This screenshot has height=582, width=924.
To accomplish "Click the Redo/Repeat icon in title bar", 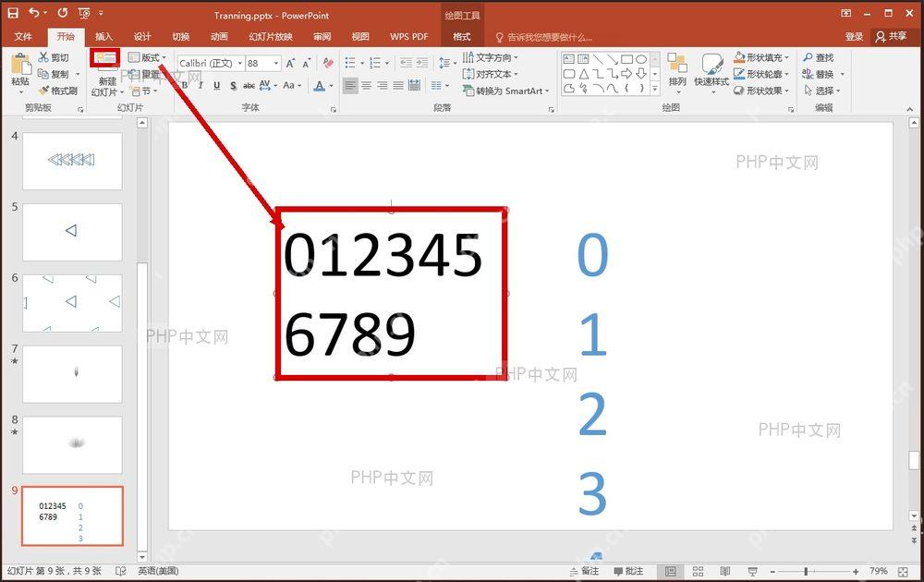I will click(x=63, y=12).
